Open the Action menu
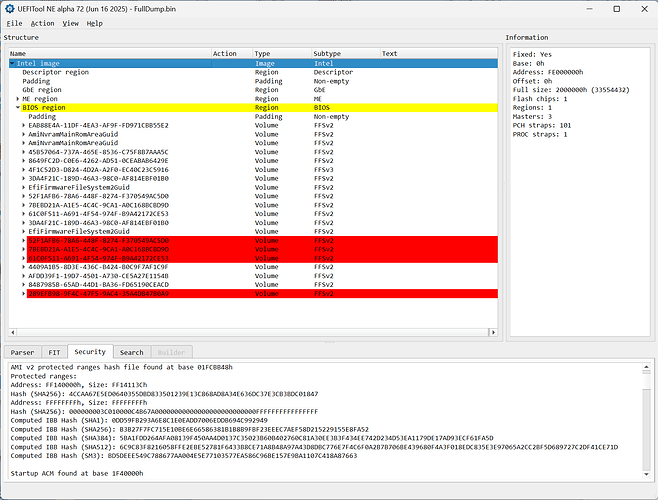 pyautogui.click(x=42, y=24)
